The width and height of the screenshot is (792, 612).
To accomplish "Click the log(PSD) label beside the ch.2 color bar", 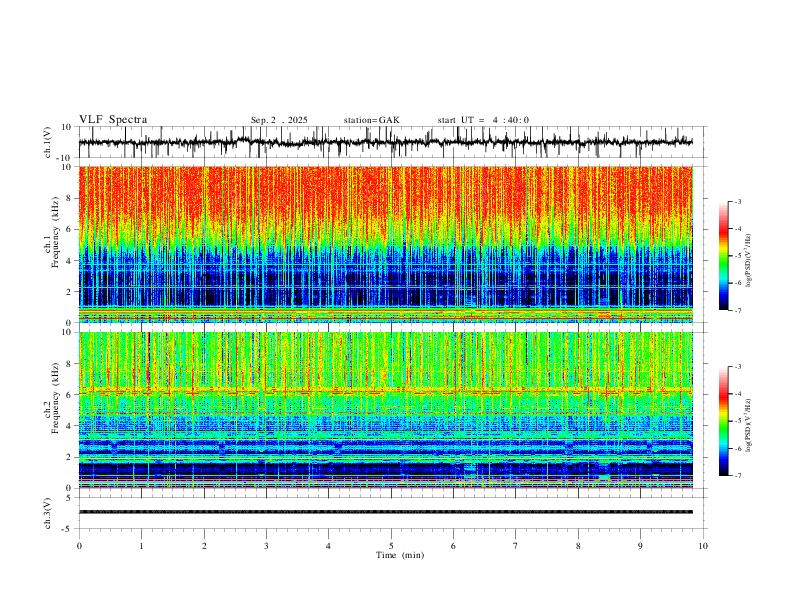I will [x=749, y=425].
